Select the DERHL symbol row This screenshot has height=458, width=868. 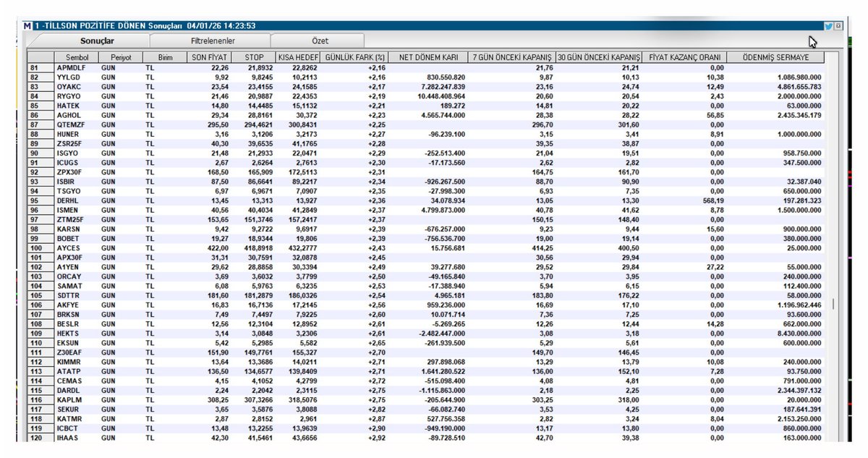tap(69, 200)
